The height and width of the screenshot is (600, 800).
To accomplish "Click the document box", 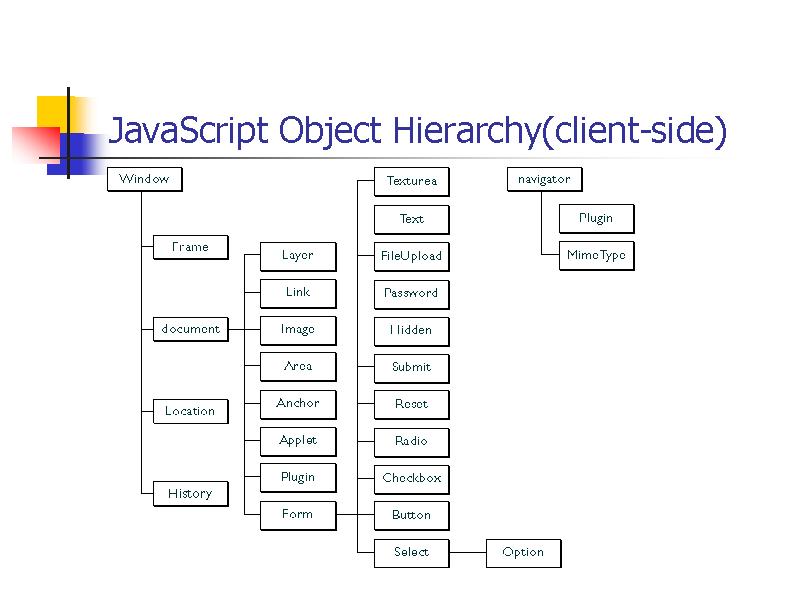I will point(190,329).
